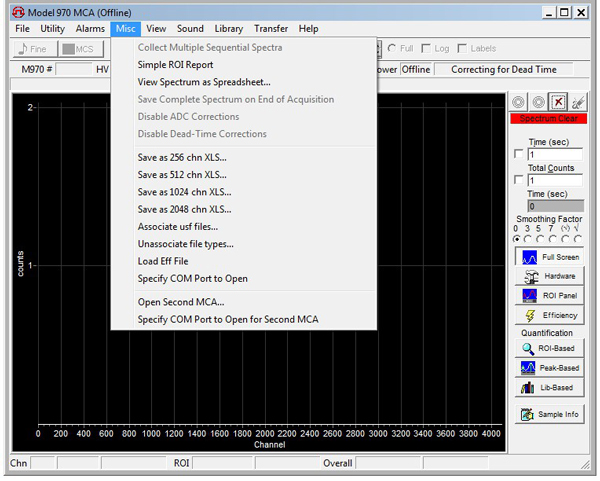Screen dimensions: 600x481
Task: Start Peak-Based quantification
Action: pyautogui.click(x=547, y=368)
